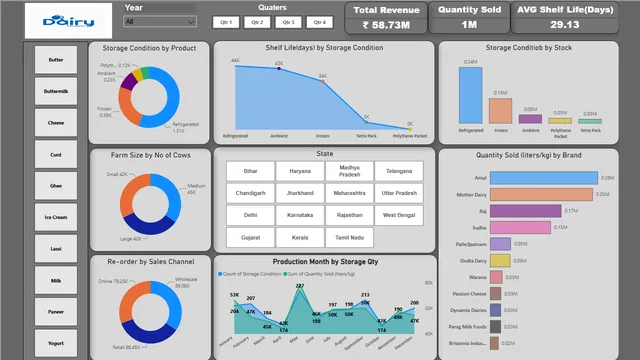Select the Qtr 1 slicer button
This screenshot has height=360, width=640.
point(226,22)
